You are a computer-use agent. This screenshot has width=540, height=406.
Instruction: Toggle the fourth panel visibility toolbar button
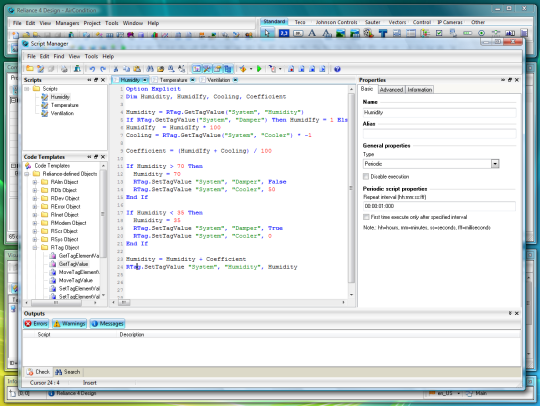pyautogui.click(x=228, y=69)
